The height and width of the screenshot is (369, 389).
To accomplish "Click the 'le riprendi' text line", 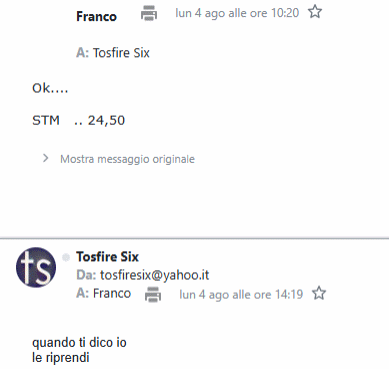I will coord(61,358).
